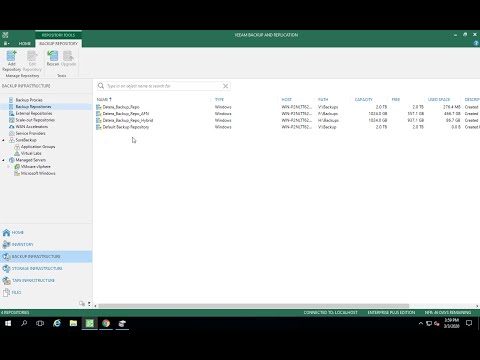Collapse the Managed Servers node arrow

point(4,160)
